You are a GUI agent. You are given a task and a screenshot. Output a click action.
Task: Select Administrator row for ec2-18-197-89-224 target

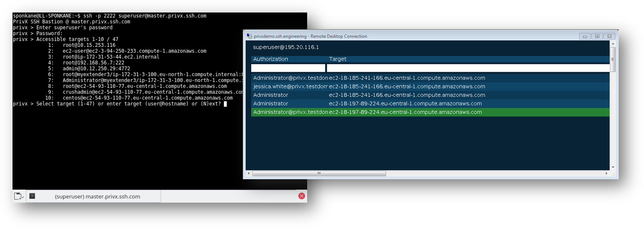tap(430, 104)
